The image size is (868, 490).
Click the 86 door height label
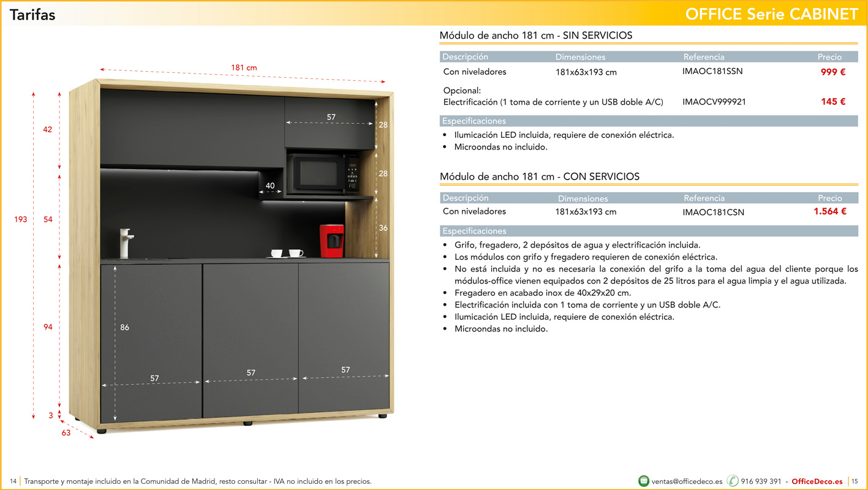(124, 328)
